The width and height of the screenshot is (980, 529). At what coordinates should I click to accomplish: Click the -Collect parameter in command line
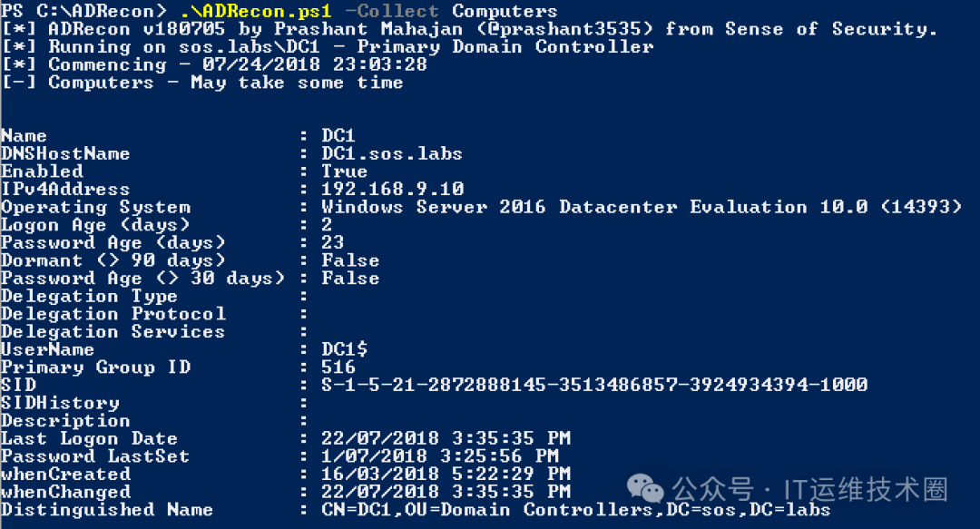[392, 11]
